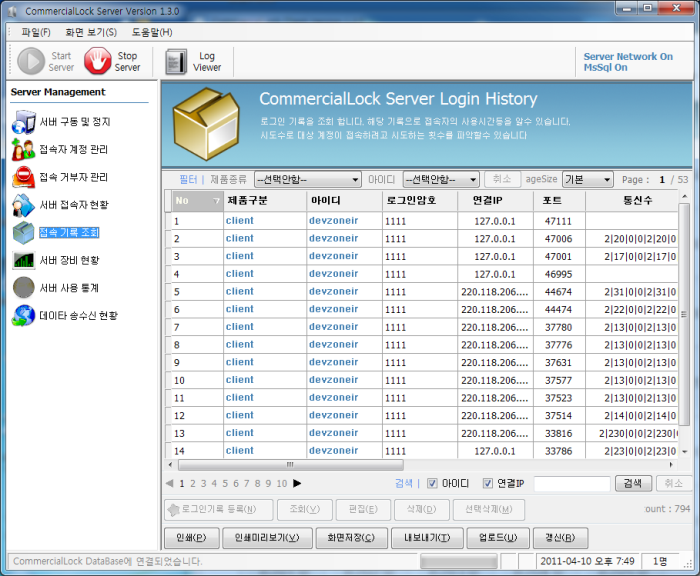Image resolution: width=700 pixels, height=576 pixels.
Task: Click the 인쇄(P) print button
Action: [192, 538]
